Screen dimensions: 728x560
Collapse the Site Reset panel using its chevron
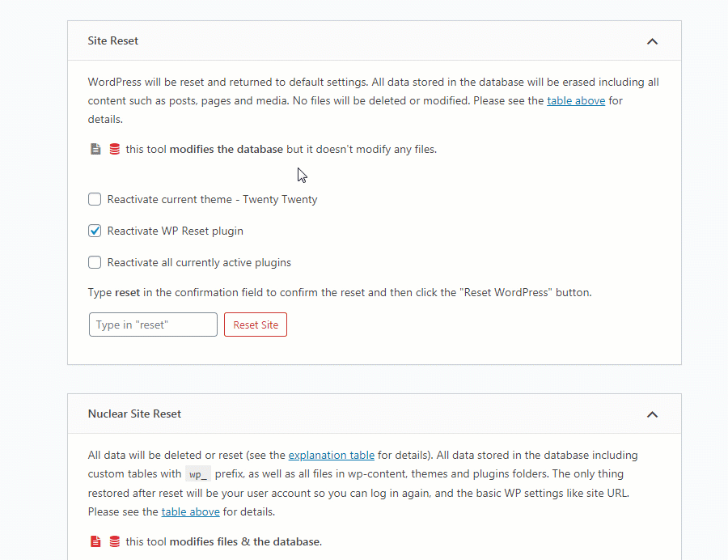[652, 41]
